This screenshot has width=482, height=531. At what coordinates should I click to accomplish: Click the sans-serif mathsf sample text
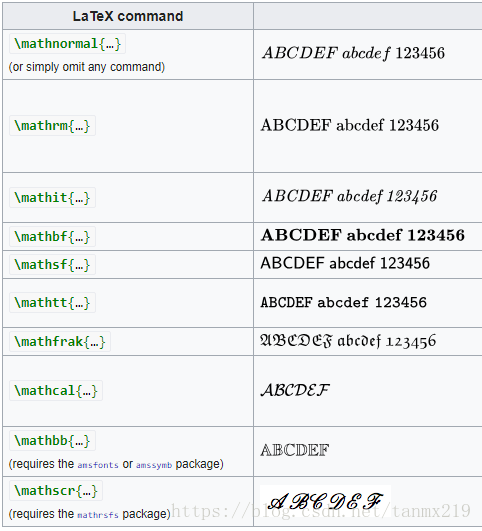(345, 263)
